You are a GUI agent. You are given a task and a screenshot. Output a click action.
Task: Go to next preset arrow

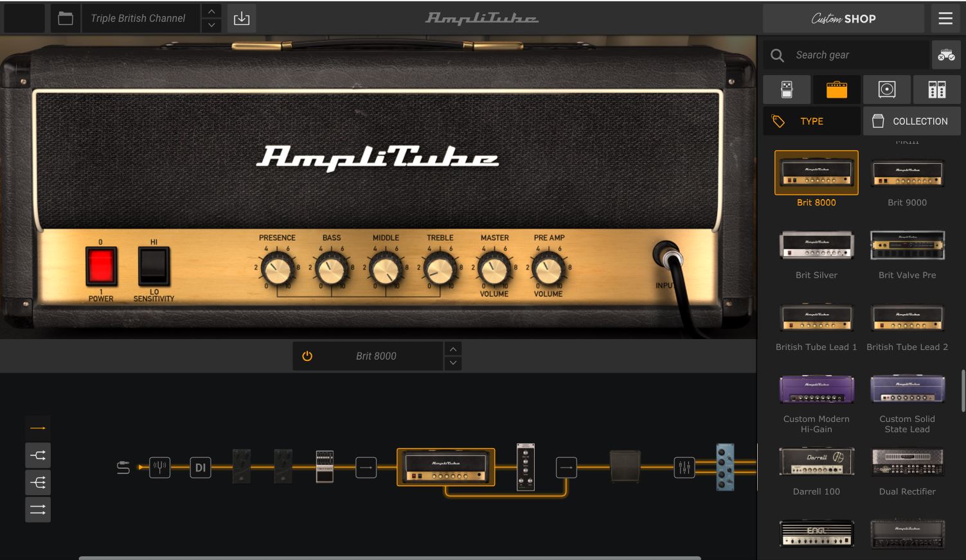[211, 26]
